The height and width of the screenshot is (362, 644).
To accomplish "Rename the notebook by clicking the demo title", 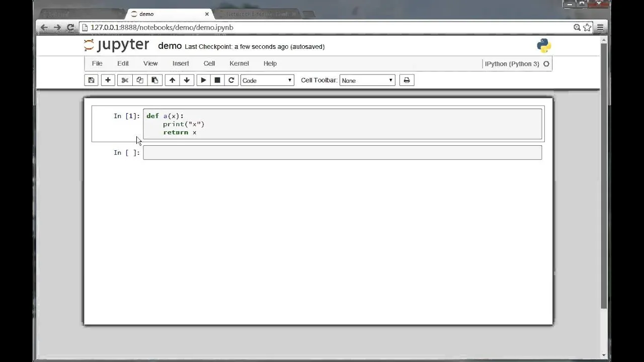I will (x=170, y=46).
